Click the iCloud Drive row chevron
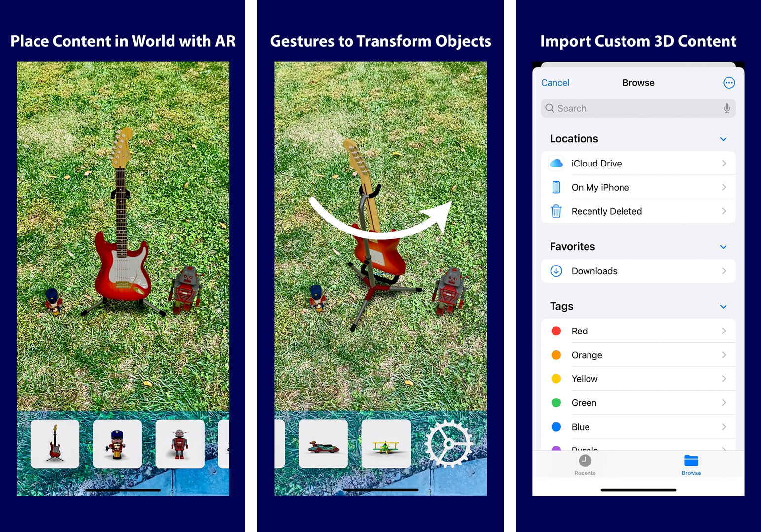This screenshot has width=761, height=532. pos(724,163)
